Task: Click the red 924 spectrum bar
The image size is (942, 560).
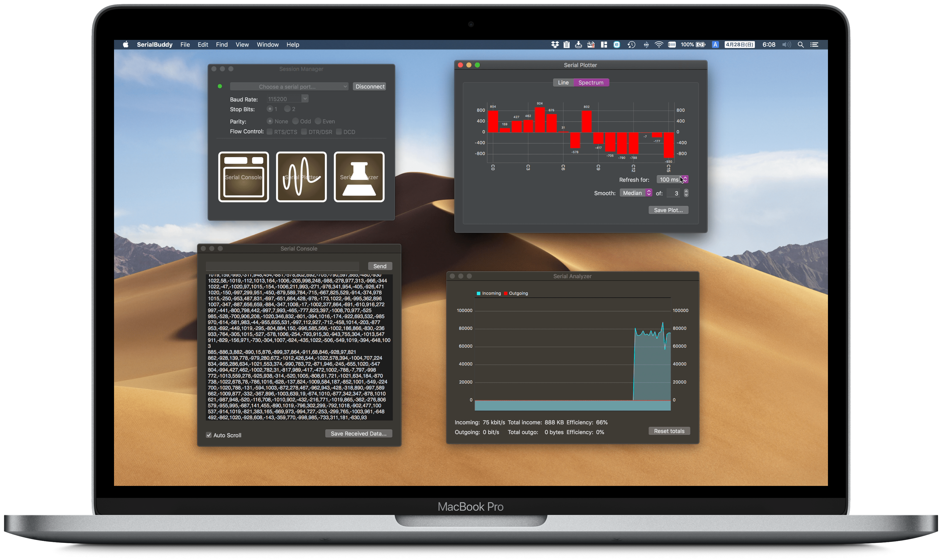Action: tap(540, 120)
